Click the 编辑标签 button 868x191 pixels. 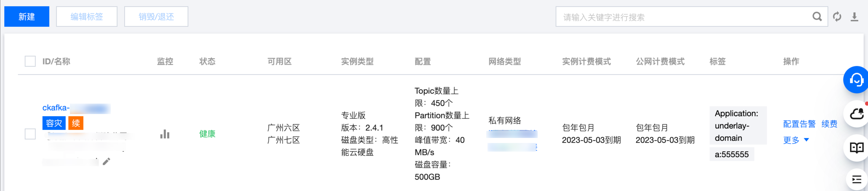(87, 17)
